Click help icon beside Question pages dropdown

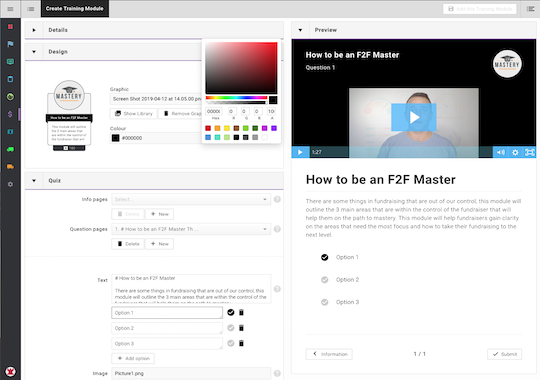(277, 229)
